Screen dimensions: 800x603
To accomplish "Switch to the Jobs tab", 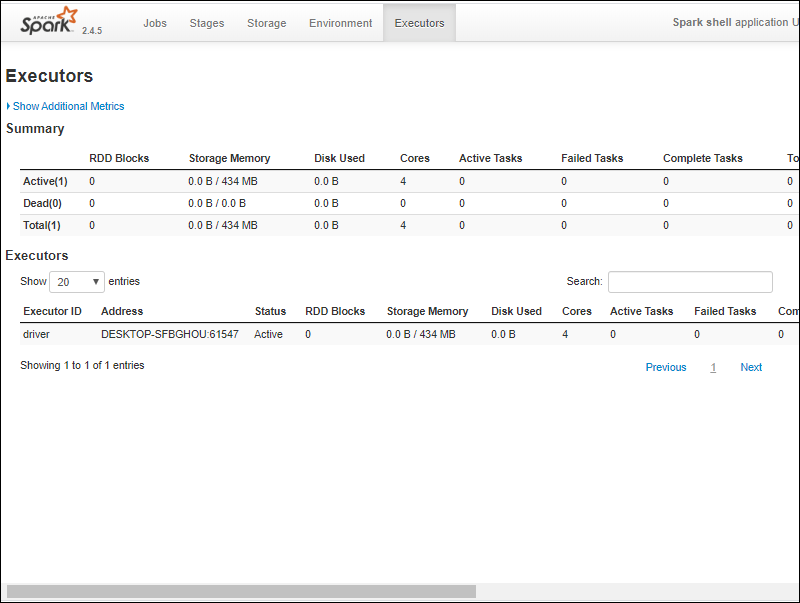I will [x=154, y=23].
